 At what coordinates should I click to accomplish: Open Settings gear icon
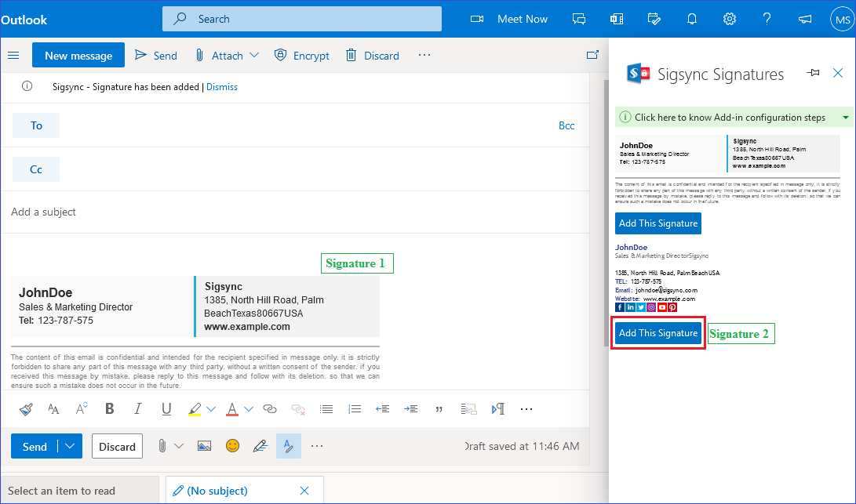730,19
